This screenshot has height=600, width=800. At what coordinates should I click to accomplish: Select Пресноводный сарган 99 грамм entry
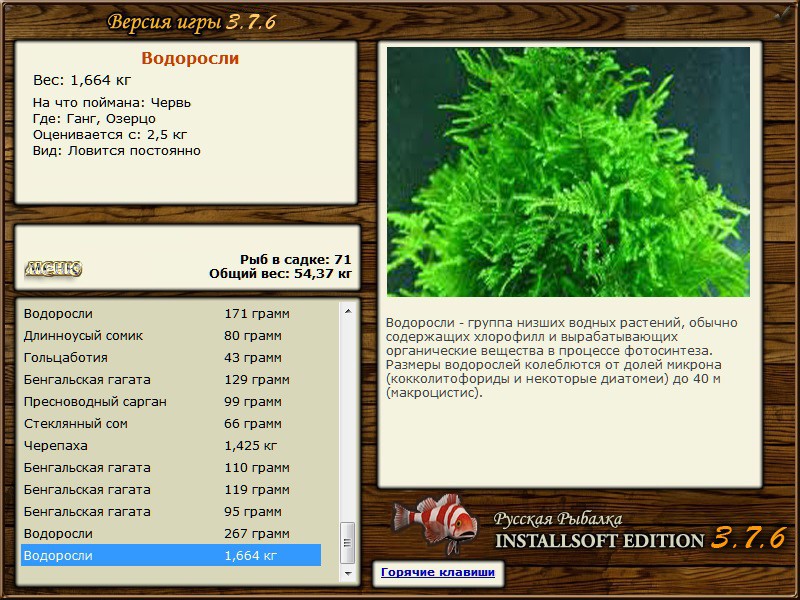(x=171, y=401)
